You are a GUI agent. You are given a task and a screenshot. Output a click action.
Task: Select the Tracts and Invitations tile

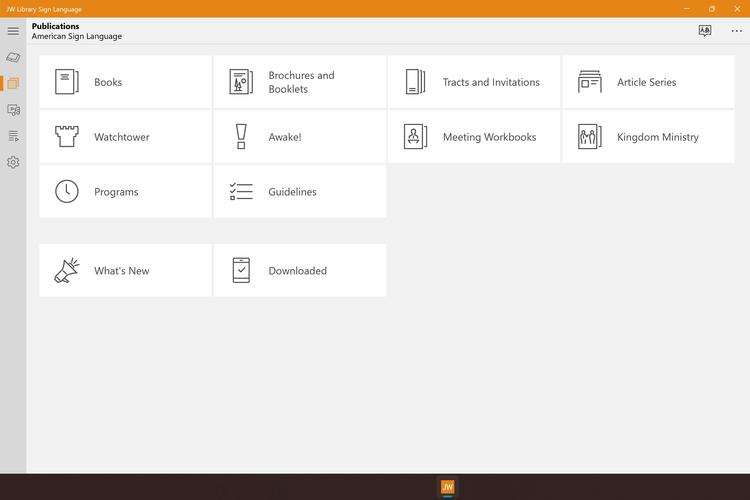474,82
